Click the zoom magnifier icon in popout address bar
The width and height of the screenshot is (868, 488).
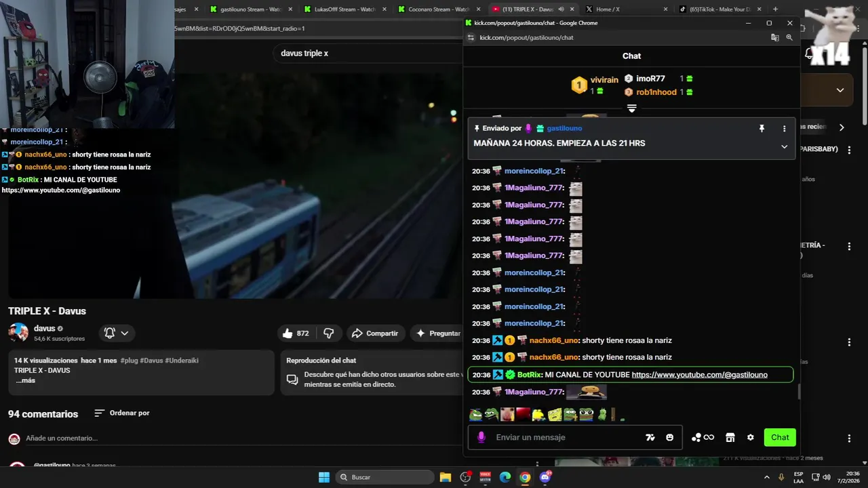tap(789, 37)
